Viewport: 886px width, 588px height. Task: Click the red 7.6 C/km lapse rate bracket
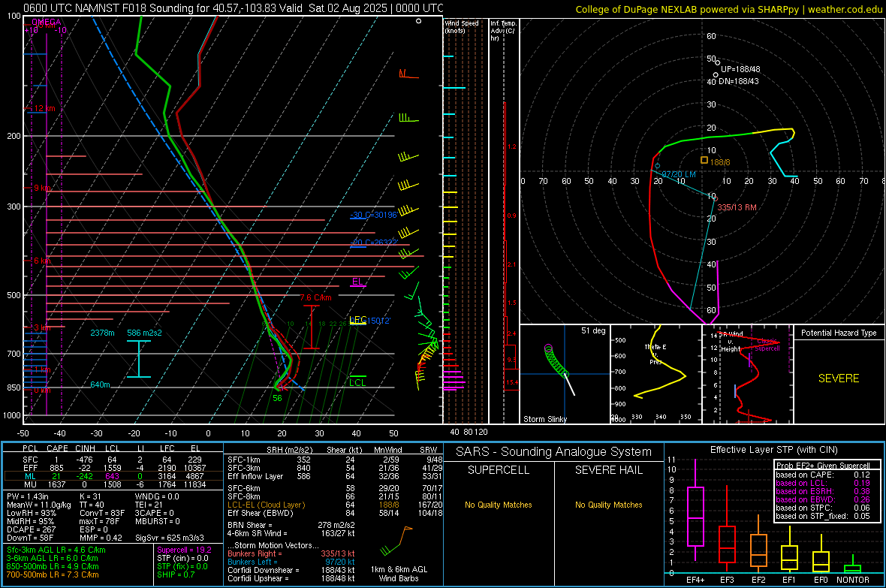pos(312,327)
